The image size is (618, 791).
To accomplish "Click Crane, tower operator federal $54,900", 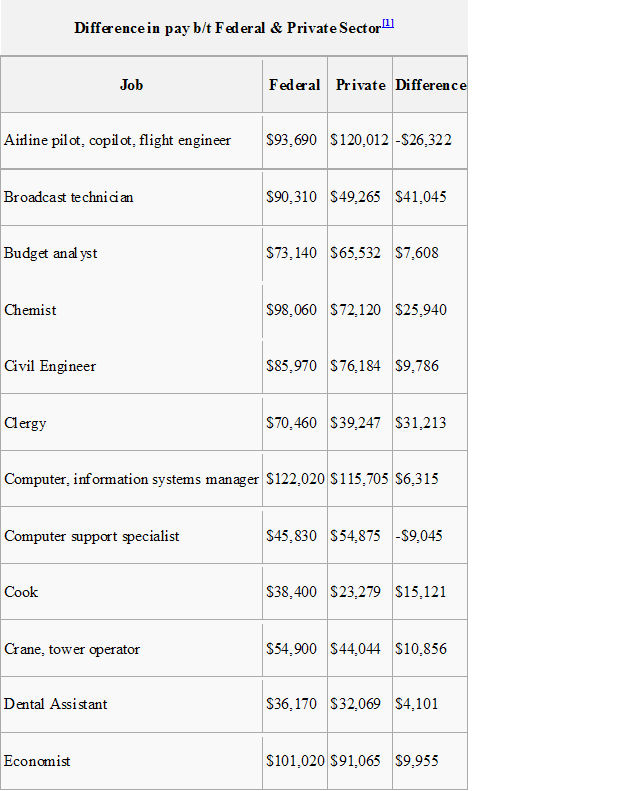I will (292, 649).
